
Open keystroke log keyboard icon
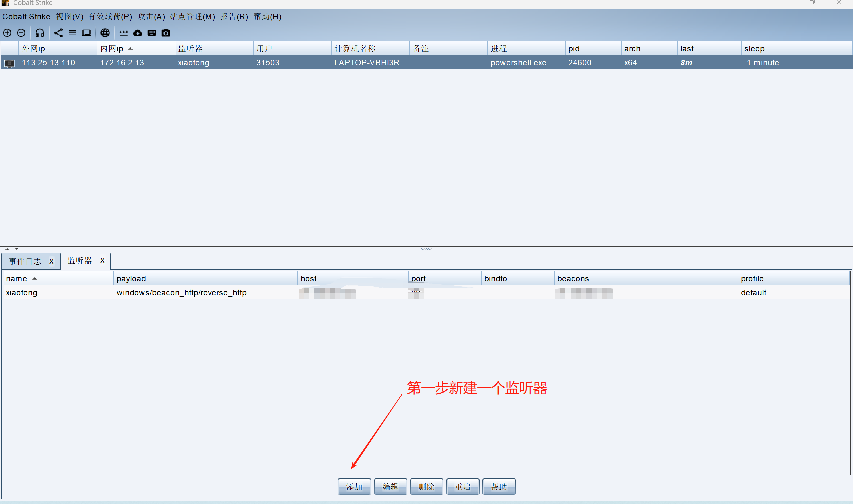pos(152,33)
